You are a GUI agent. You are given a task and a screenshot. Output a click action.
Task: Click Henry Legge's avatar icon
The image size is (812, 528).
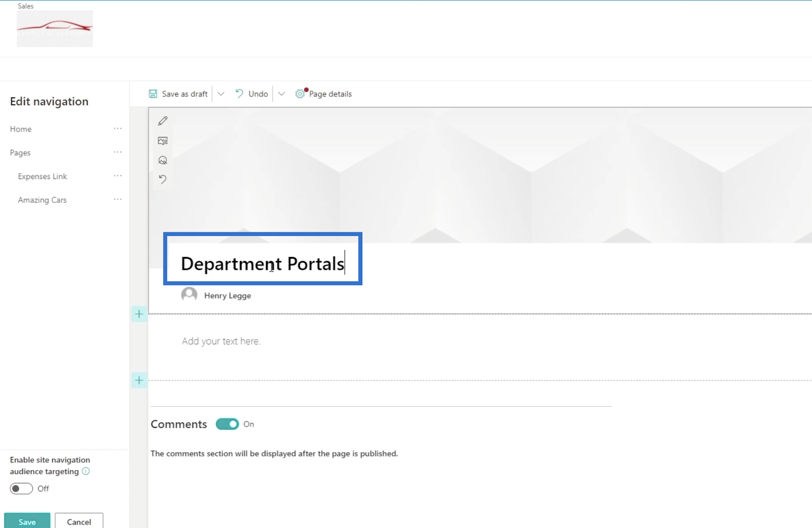point(189,295)
